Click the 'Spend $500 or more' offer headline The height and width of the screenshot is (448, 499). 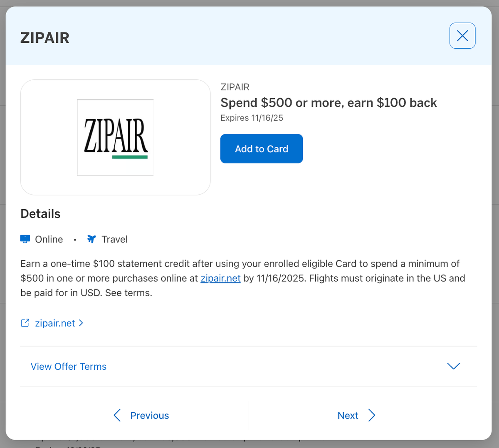pos(329,103)
